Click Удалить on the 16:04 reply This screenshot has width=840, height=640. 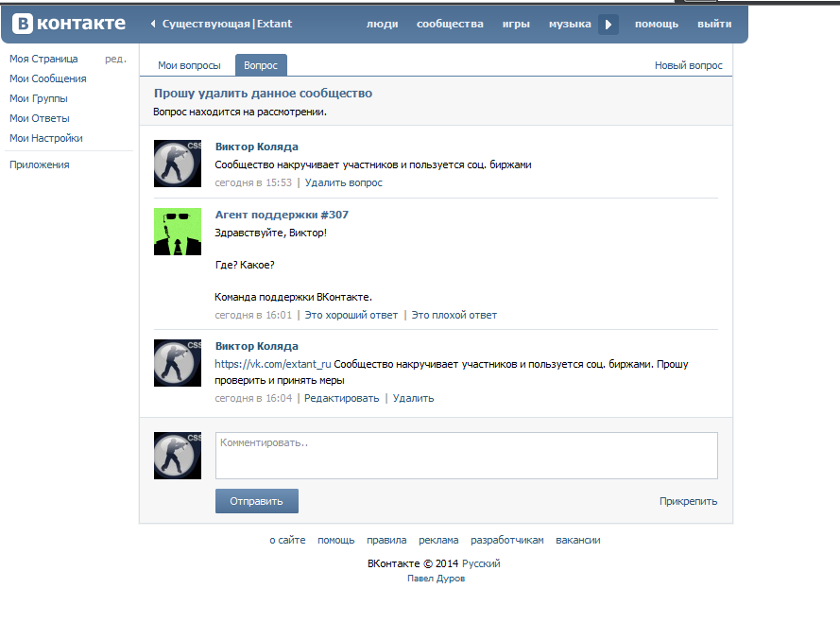pyautogui.click(x=413, y=398)
